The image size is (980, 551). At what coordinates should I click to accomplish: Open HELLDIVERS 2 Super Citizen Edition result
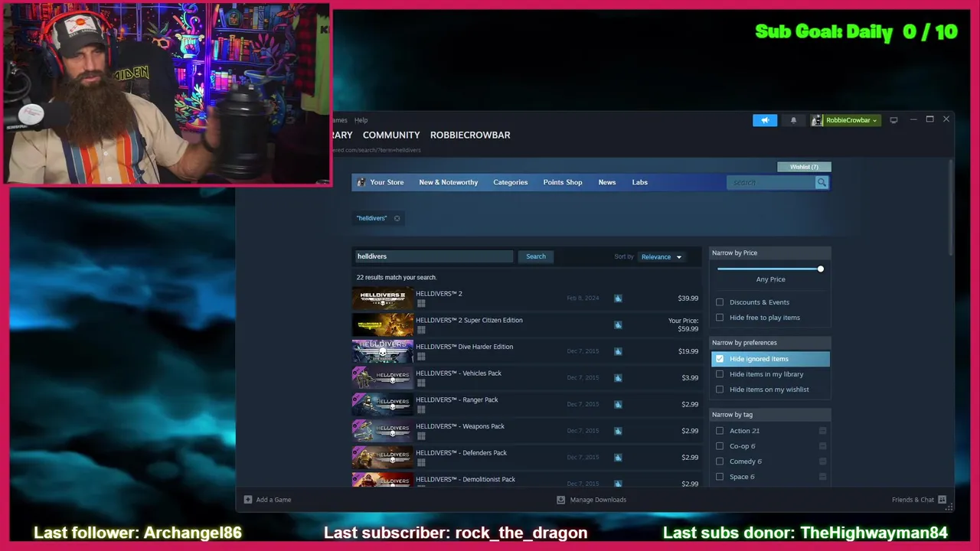coord(527,324)
